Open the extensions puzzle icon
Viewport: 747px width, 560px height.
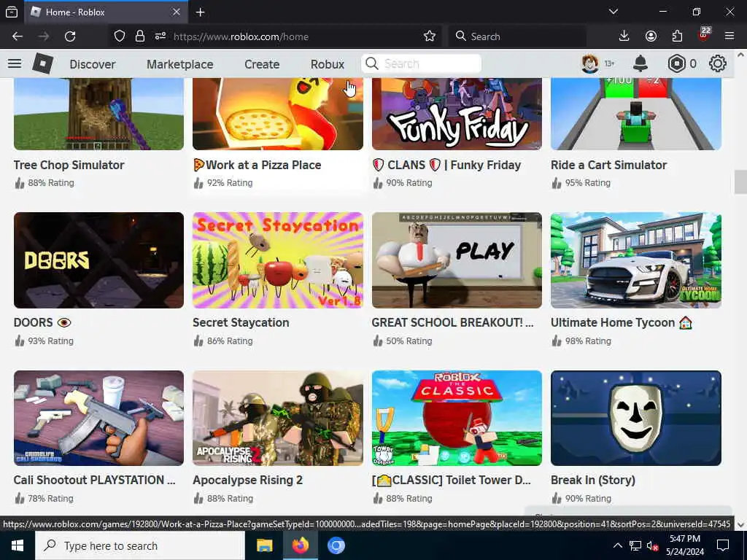point(677,36)
